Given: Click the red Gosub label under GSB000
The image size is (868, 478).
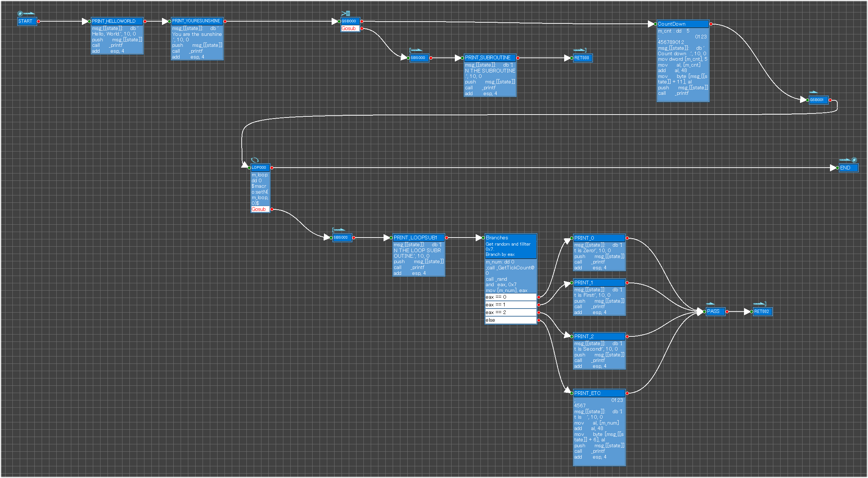Looking at the screenshot, I should 349,29.
